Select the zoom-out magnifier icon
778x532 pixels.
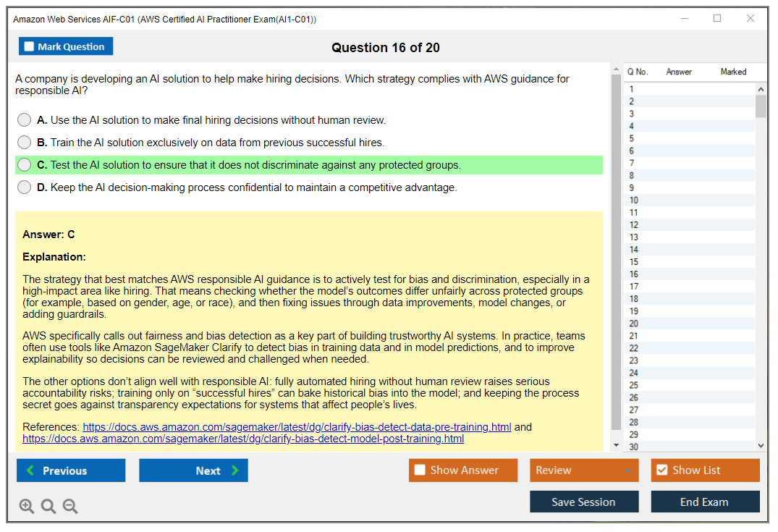point(70,506)
